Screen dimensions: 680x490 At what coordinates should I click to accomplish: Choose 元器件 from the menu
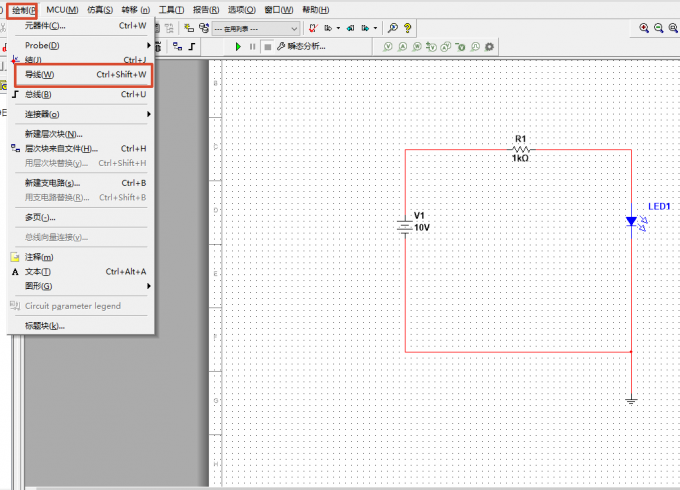point(81,26)
